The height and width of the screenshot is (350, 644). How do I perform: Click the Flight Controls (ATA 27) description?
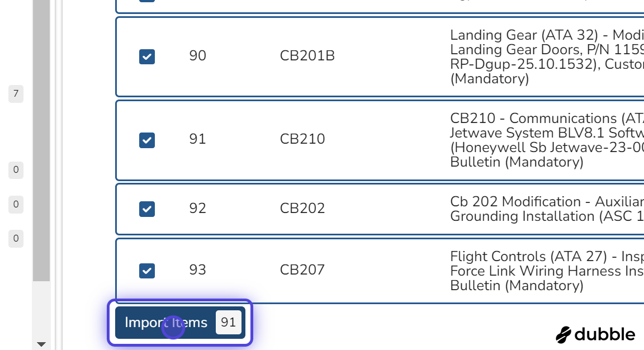click(x=547, y=271)
